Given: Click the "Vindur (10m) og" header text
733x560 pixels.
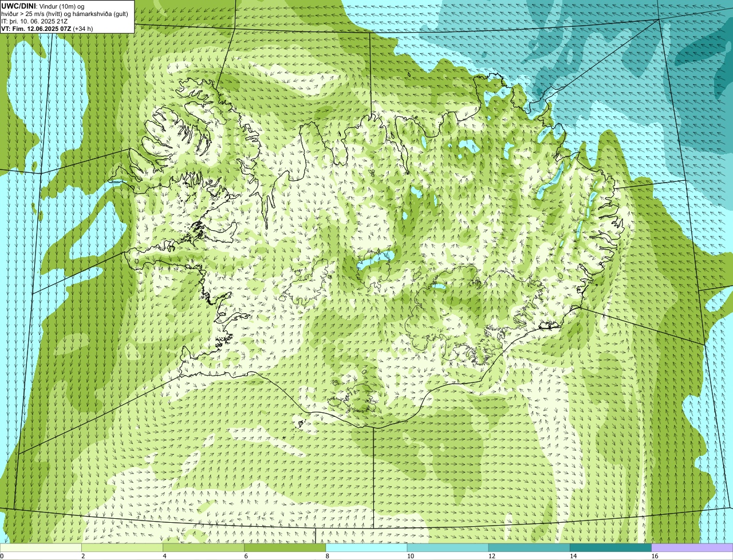Looking at the screenshot, I should (x=62, y=6).
